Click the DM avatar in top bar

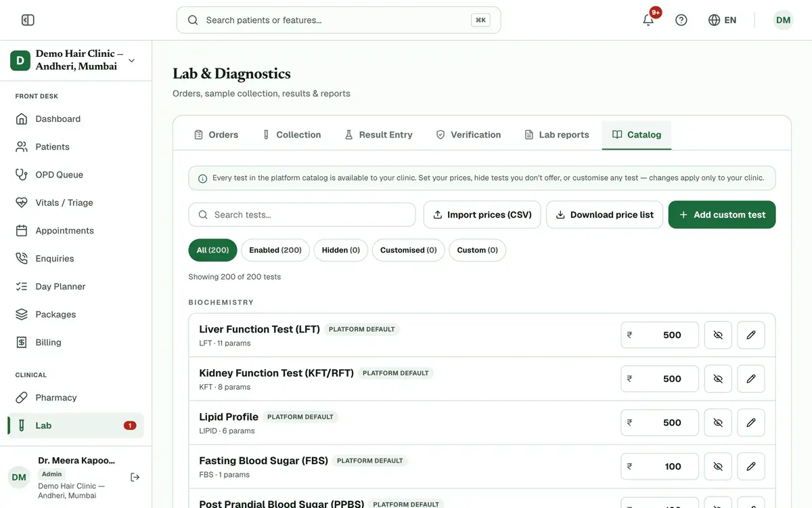click(783, 20)
